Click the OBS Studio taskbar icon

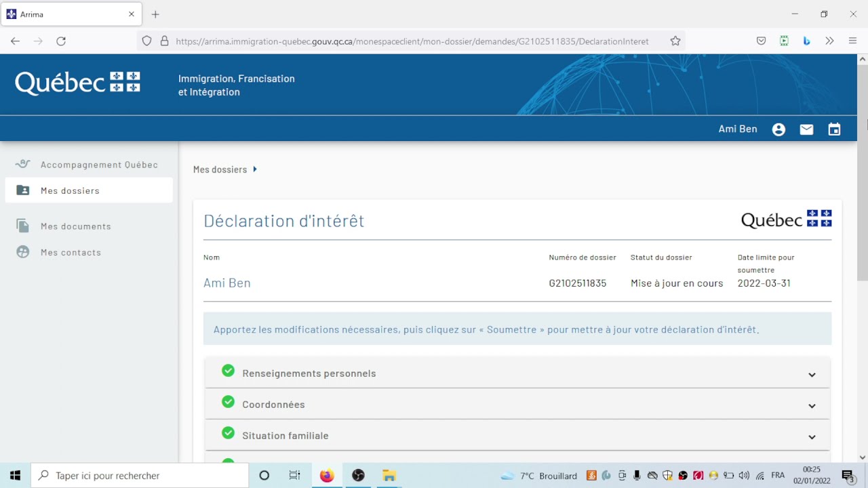pos(358,475)
